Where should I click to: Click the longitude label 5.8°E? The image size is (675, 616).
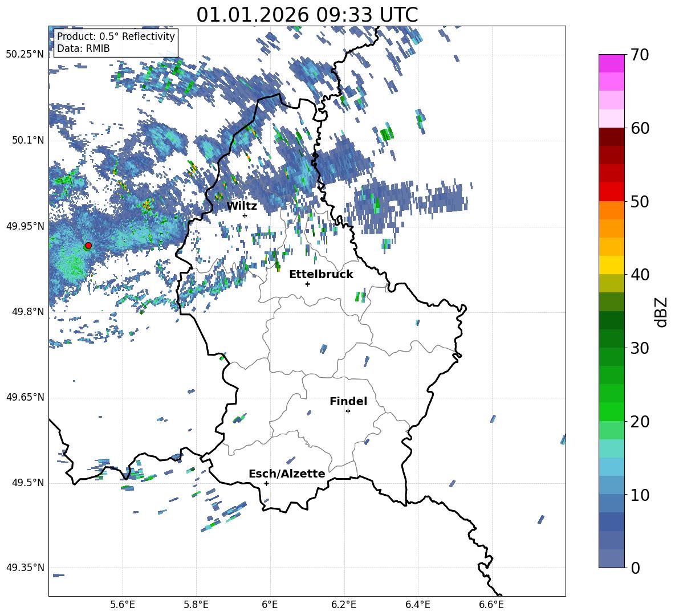point(196,605)
